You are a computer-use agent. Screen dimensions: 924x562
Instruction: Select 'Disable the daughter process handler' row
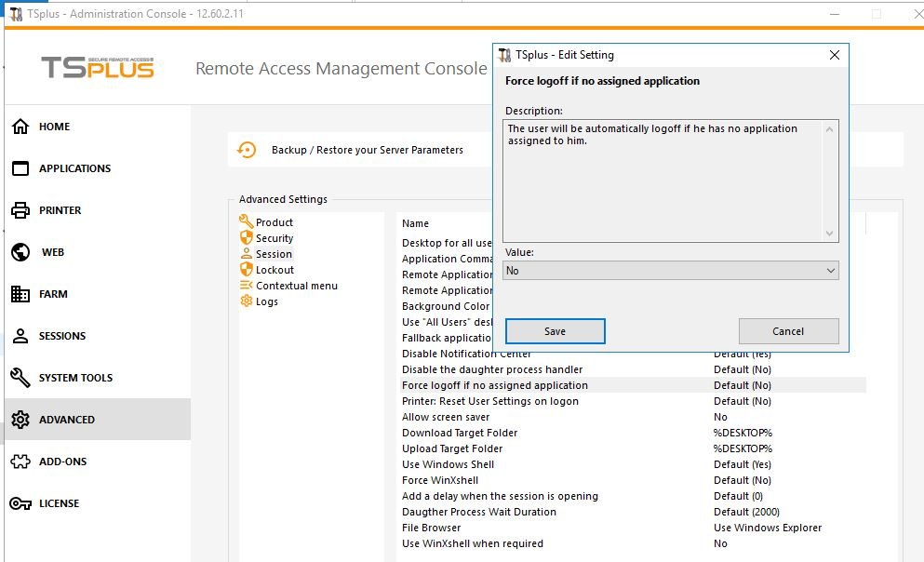tap(634, 369)
